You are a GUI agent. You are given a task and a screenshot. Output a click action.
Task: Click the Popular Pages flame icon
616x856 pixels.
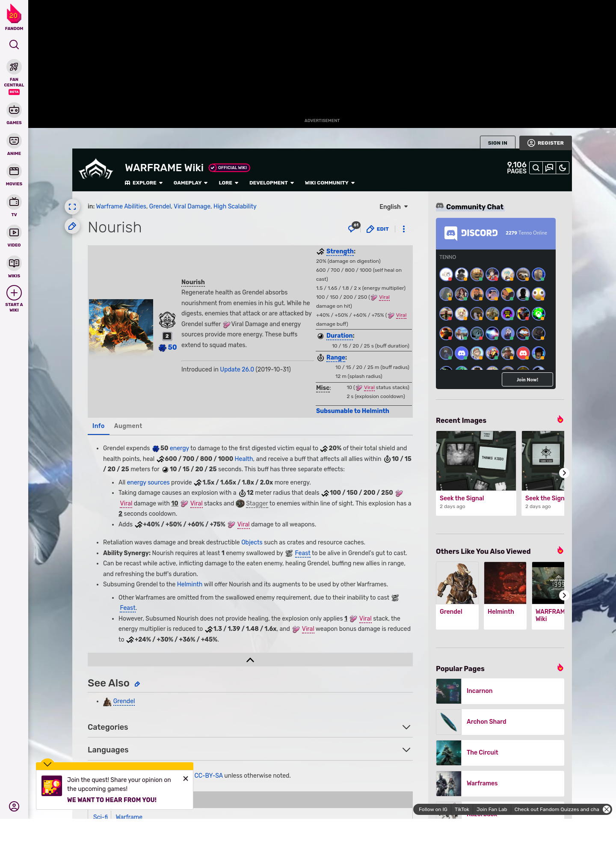(x=560, y=668)
